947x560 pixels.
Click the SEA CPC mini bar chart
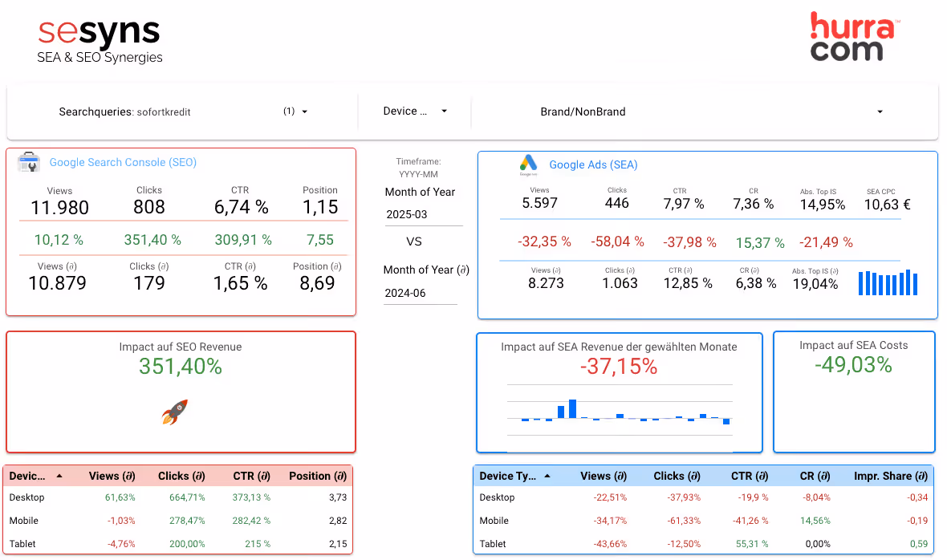point(888,282)
